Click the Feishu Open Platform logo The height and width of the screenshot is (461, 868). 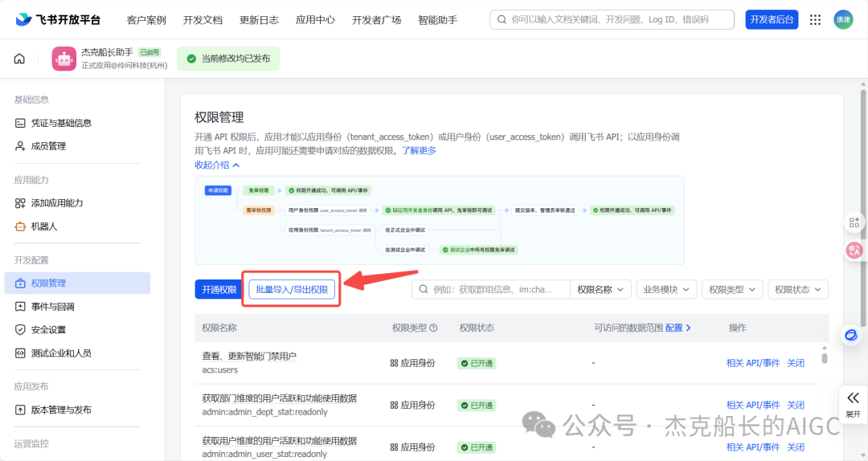[x=58, y=20]
